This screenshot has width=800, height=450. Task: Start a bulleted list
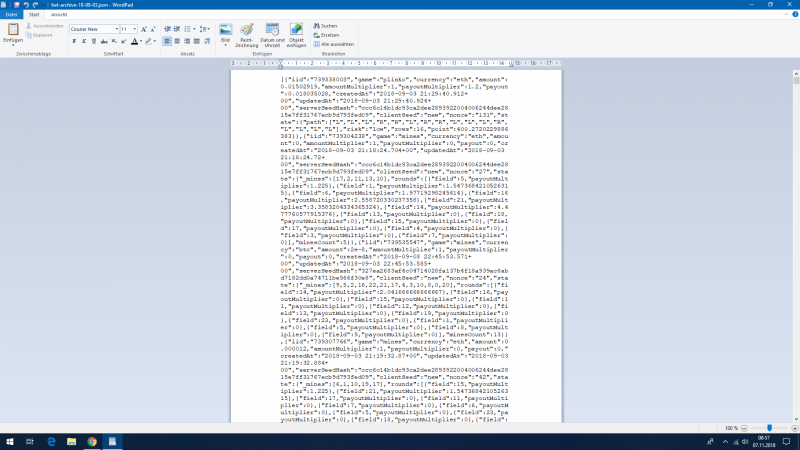tap(187, 29)
